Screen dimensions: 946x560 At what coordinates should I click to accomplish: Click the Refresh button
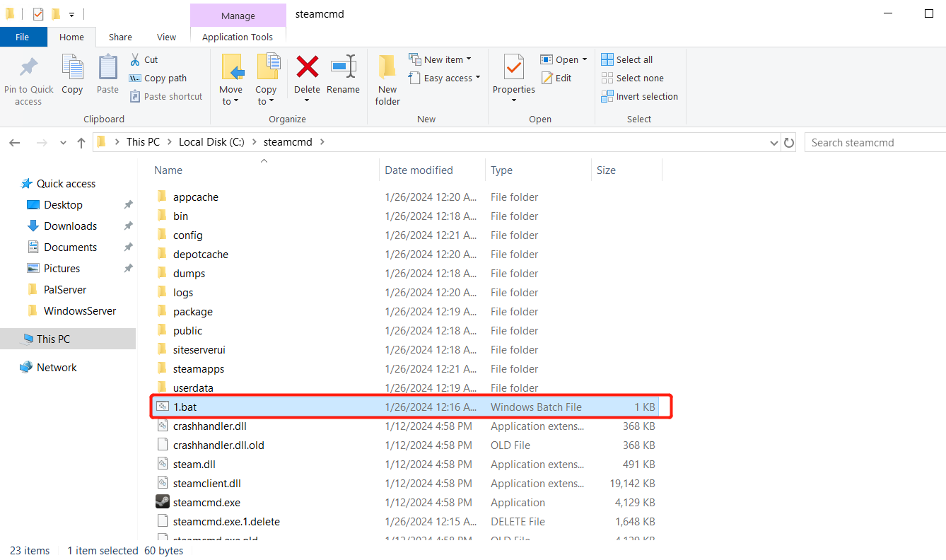coord(790,142)
